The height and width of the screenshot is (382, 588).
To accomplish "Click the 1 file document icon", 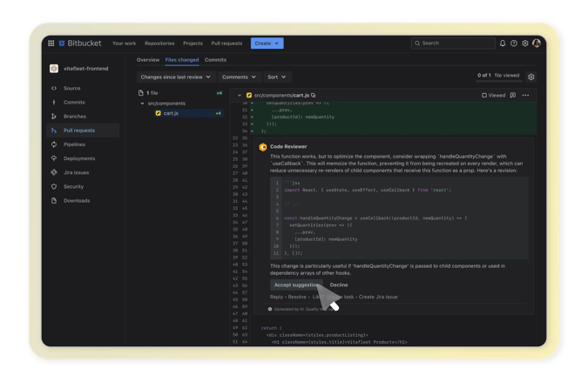I will pos(141,93).
